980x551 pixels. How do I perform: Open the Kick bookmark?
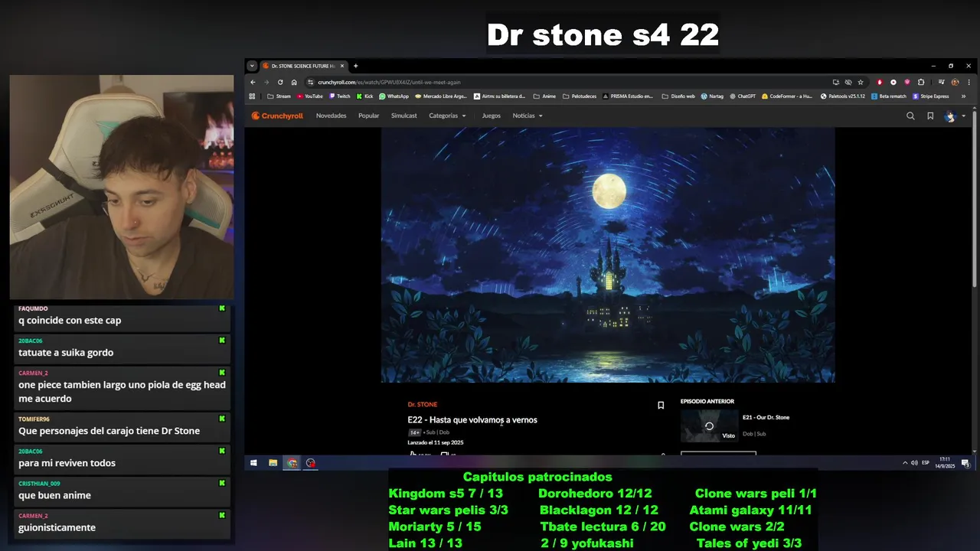(x=364, y=96)
